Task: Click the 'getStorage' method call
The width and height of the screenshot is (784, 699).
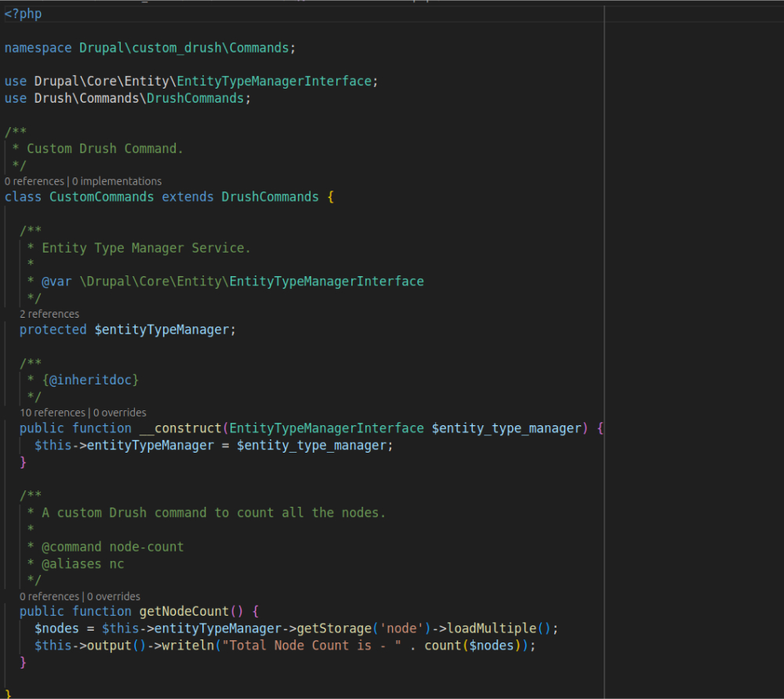Action: coord(334,628)
